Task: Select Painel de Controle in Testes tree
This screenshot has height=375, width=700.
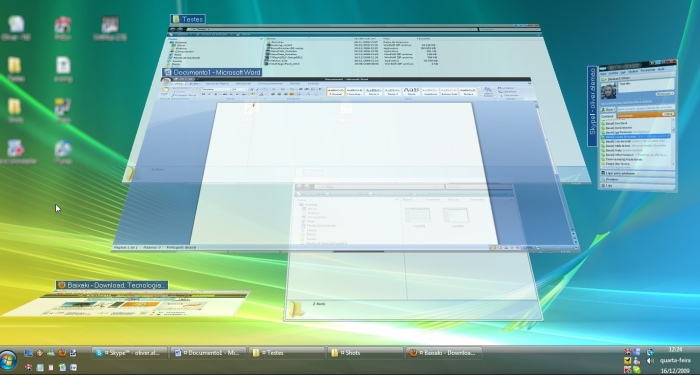Action: click(x=184, y=58)
